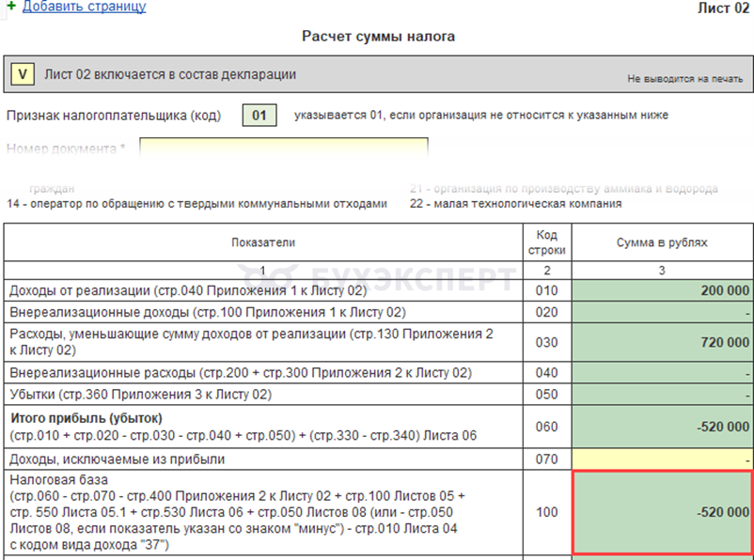Click the Код строки column header
The height and width of the screenshot is (560, 754).
point(547,242)
